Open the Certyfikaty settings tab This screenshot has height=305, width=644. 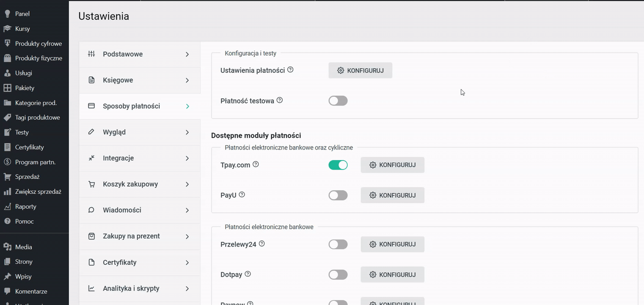140,263
